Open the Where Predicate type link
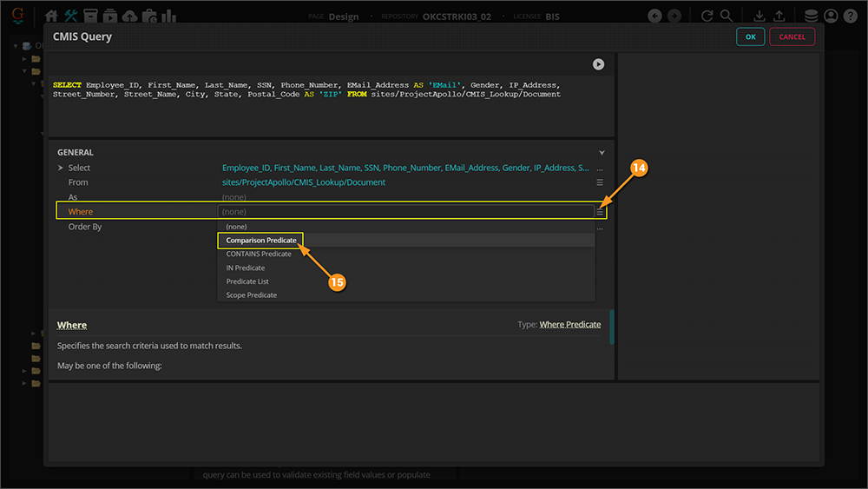 [x=569, y=325]
